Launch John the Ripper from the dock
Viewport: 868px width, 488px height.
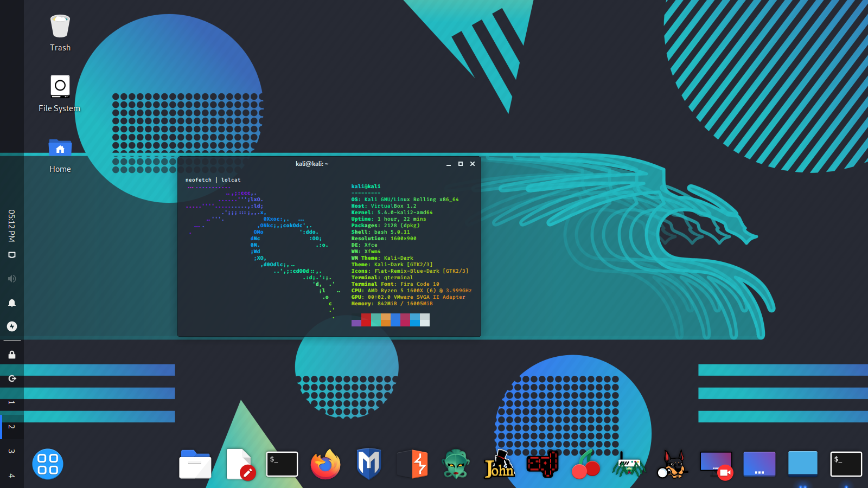499,464
